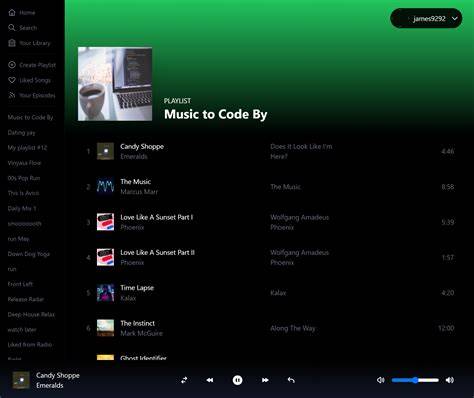Click the Your Episodes feed icon
The height and width of the screenshot is (398, 474).
point(12,95)
